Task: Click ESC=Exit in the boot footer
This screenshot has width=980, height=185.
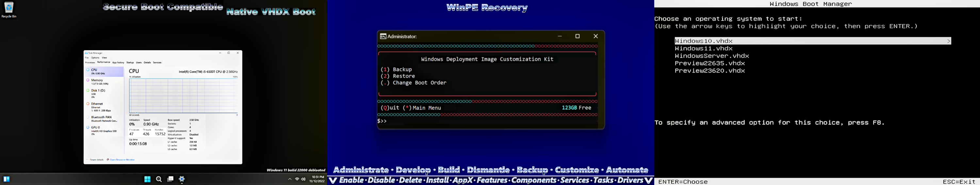Action: [959, 182]
